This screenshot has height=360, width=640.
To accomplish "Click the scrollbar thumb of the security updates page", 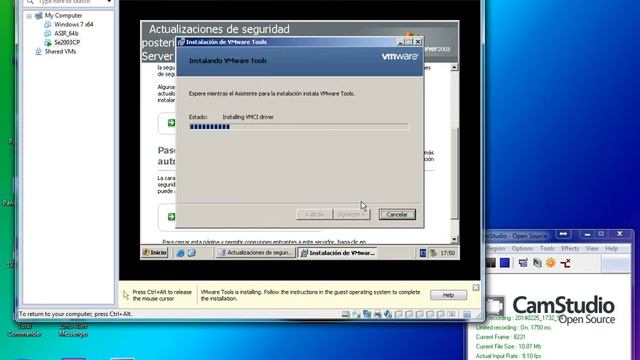I will (x=454, y=173).
